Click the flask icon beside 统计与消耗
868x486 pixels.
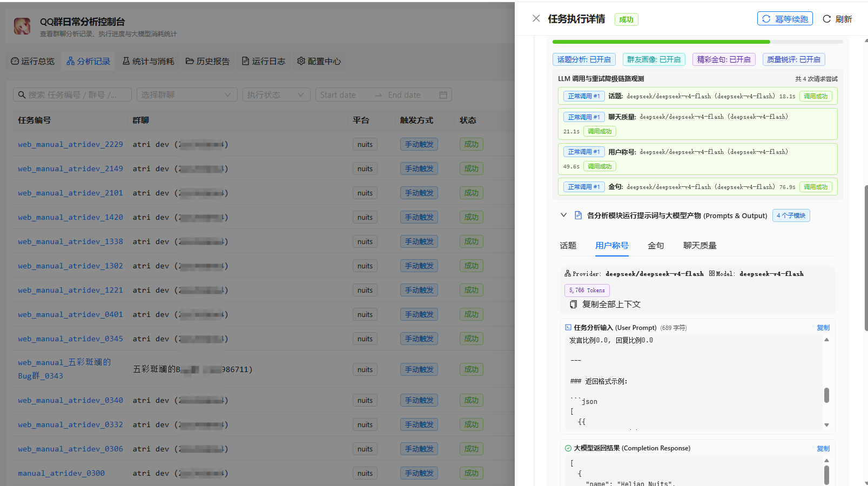126,61
